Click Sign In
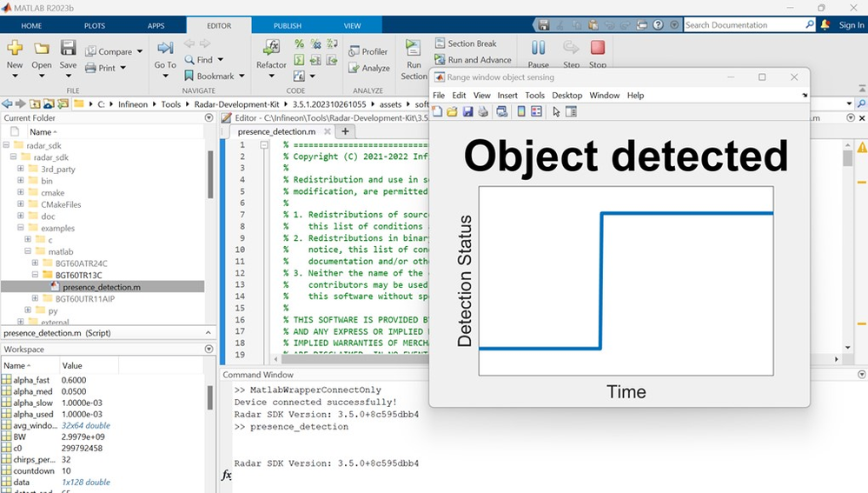The image size is (868, 493). click(851, 25)
